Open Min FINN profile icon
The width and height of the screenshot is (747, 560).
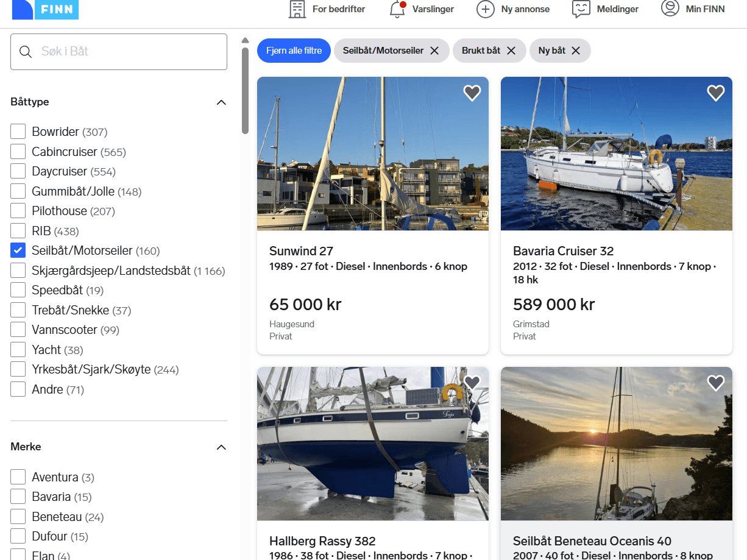point(670,9)
